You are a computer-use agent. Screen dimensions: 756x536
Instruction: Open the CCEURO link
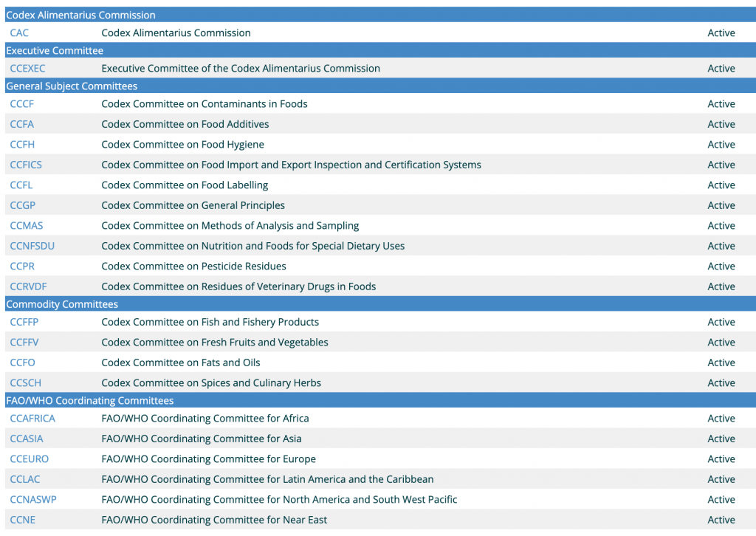(x=30, y=458)
